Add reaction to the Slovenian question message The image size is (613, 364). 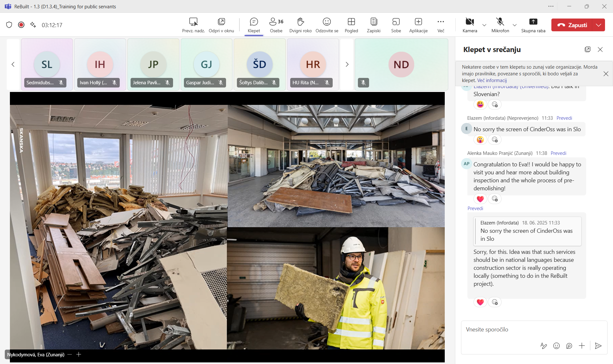[x=495, y=104]
